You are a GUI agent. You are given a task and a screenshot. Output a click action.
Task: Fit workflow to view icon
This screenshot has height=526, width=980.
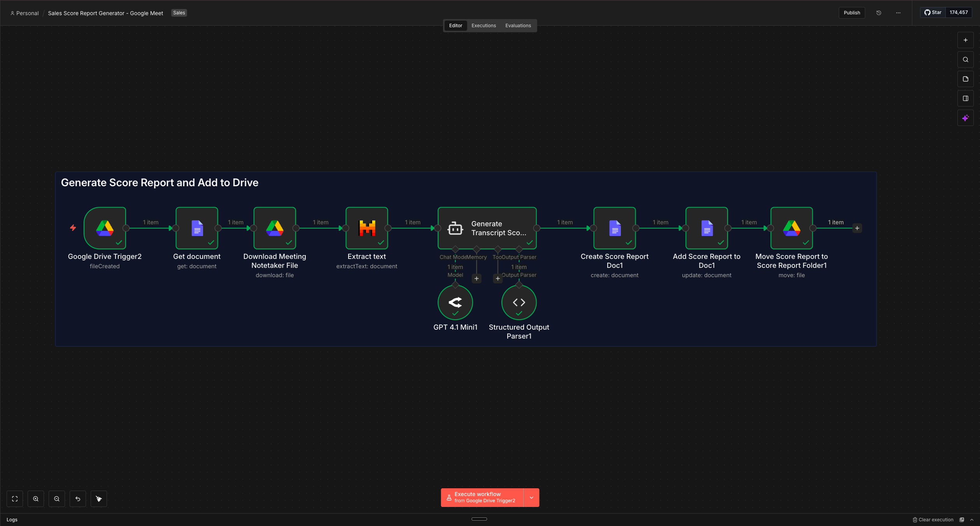[x=15, y=499]
